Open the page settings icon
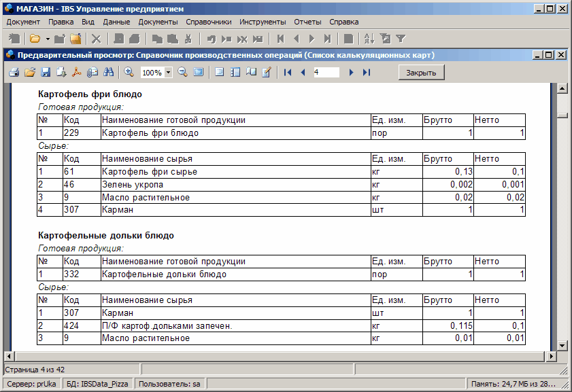572x392 pixels. click(251, 72)
